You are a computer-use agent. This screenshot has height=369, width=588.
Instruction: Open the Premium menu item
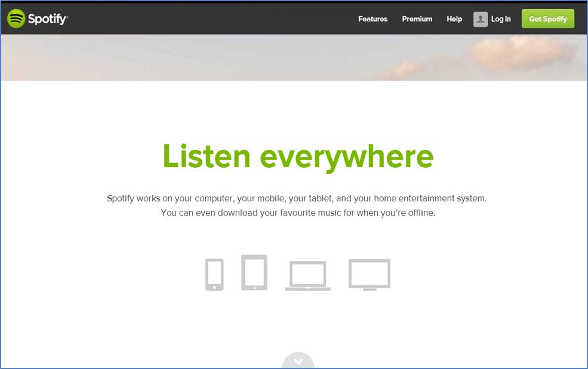417,19
